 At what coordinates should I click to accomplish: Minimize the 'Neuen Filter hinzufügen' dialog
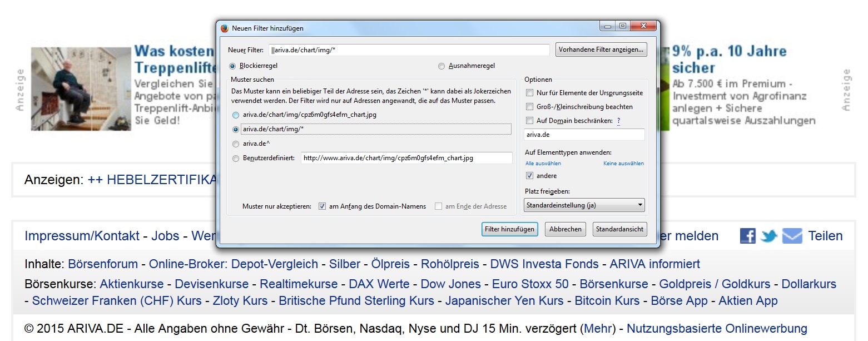click(x=607, y=26)
